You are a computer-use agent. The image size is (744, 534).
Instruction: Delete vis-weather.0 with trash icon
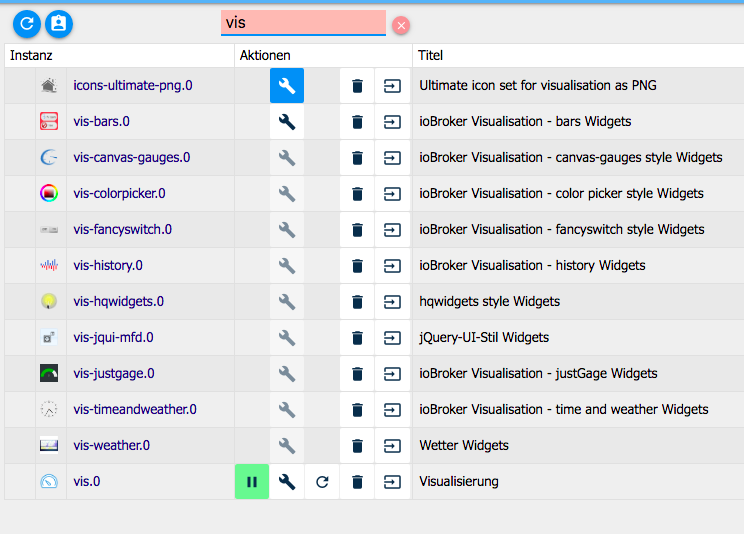357,446
